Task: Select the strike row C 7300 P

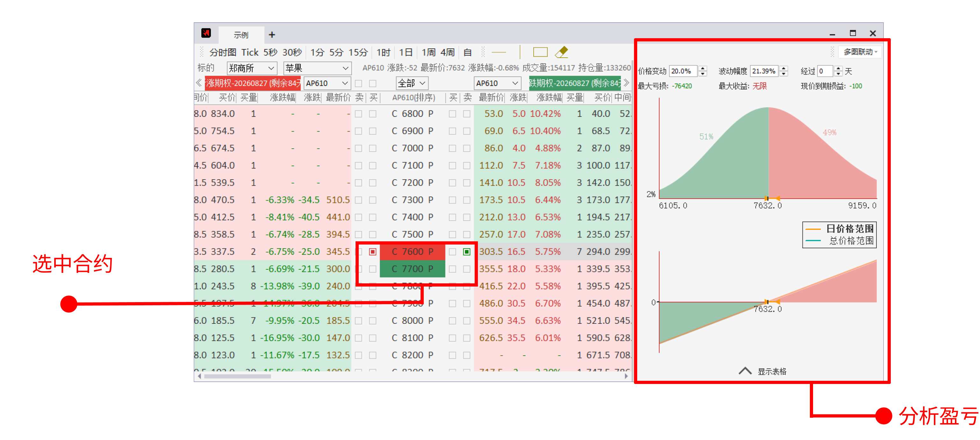Action: point(412,200)
